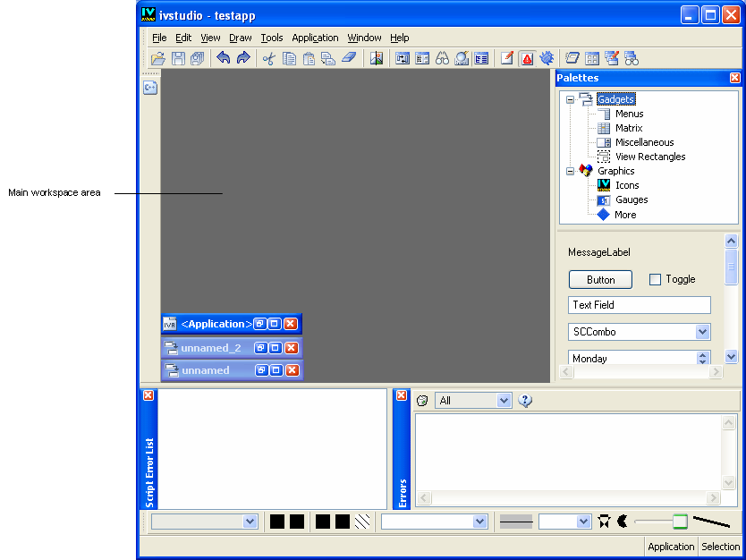The height and width of the screenshot is (560, 746).
Task: Collapse the Gadgets tree node
Action: tap(570, 99)
